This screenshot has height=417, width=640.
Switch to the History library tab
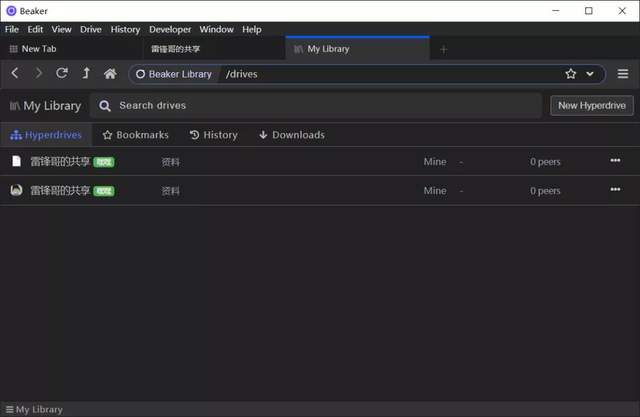[213, 135]
